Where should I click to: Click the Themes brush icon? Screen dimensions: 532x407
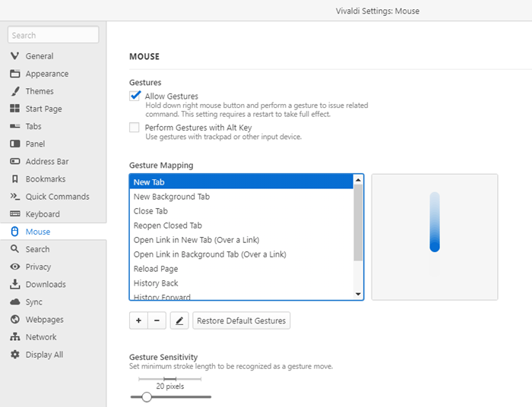point(14,91)
